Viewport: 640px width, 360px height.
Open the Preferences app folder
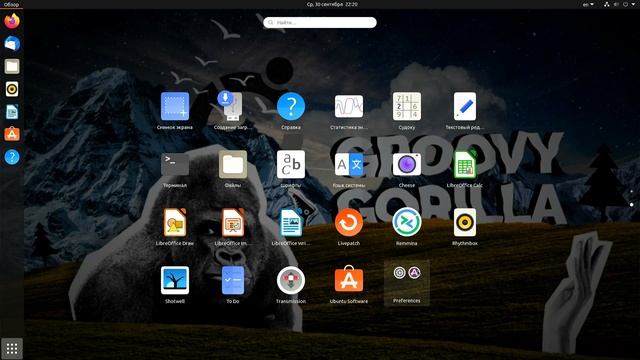(407, 283)
